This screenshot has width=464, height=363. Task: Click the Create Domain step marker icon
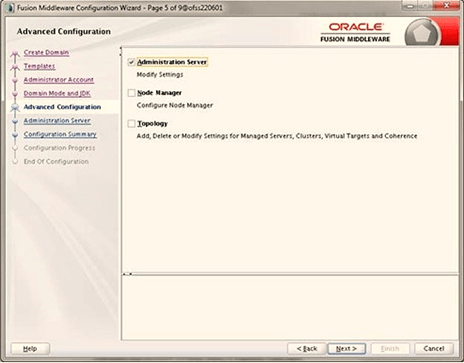15,53
